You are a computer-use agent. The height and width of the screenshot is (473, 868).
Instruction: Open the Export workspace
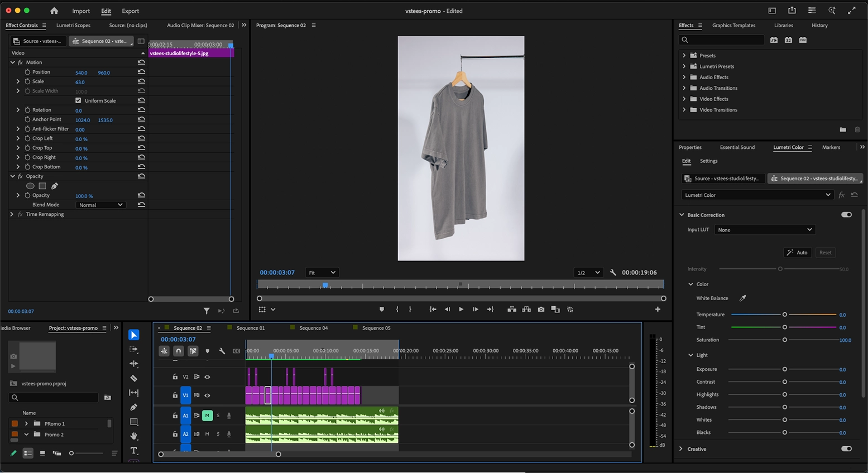click(131, 11)
